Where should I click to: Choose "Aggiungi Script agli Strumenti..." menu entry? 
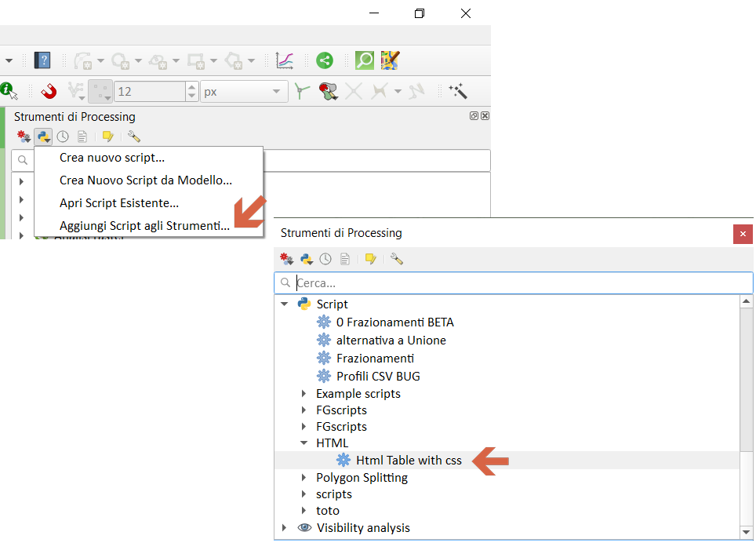[x=144, y=226]
